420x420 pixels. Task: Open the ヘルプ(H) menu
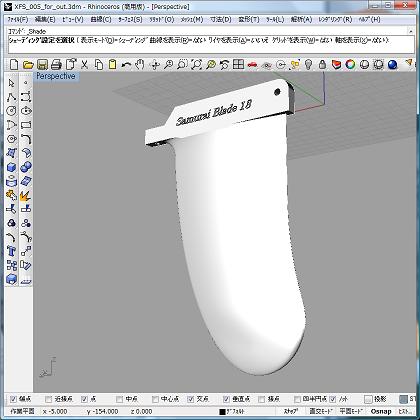tap(369, 20)
